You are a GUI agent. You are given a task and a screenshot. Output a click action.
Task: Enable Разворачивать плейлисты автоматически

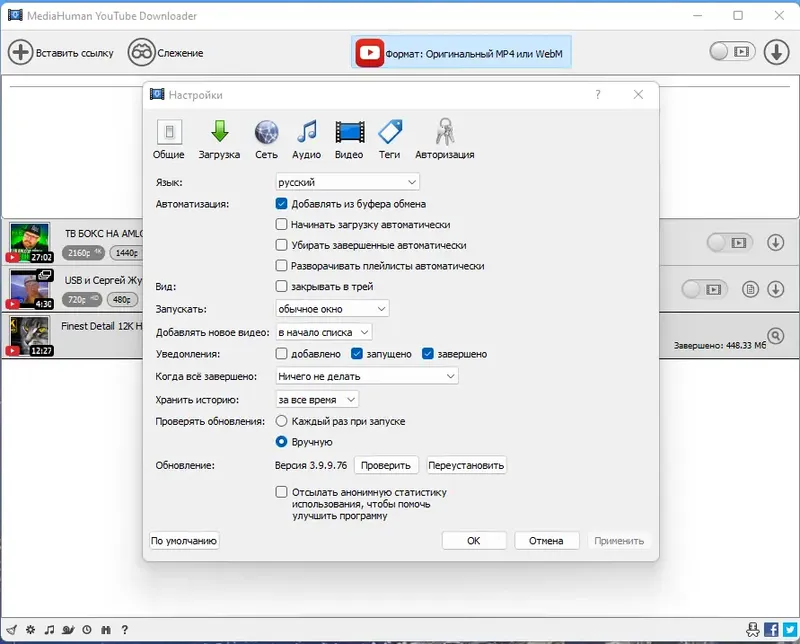pos(281,265)
